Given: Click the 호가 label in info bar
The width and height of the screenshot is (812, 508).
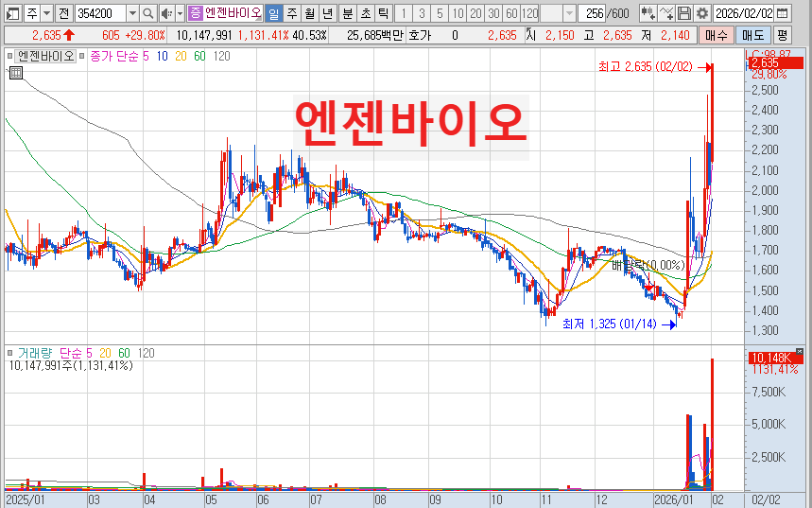Looking at the screenshot, I should (420, 35).
